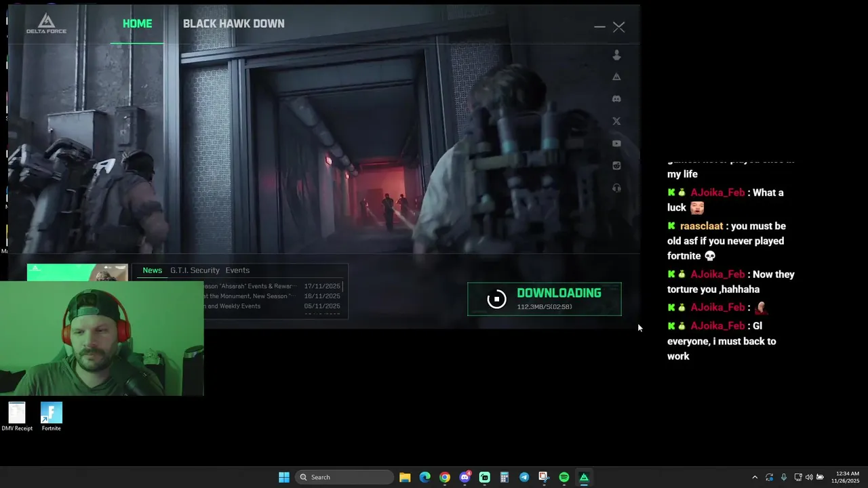This screenshot has width=868, height=488.
Task: Open File Explorer from the taskbar
Action: point(405,477)
